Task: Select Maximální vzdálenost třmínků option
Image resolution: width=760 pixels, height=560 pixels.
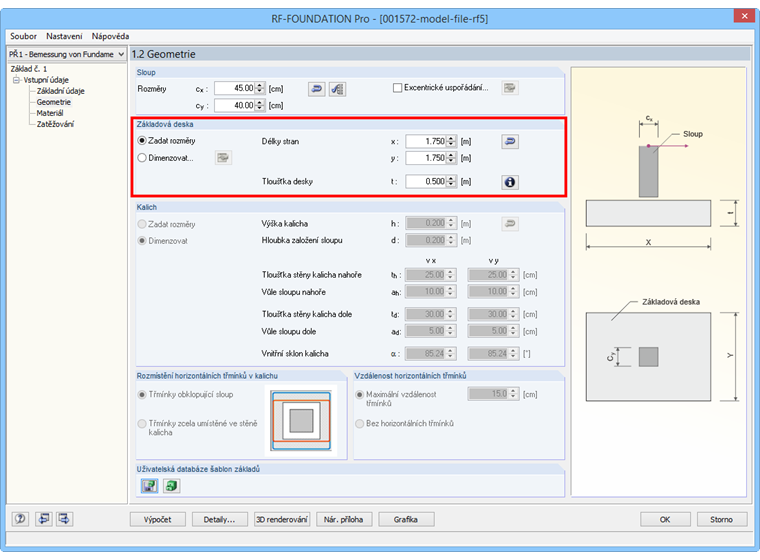Action: 360,395
